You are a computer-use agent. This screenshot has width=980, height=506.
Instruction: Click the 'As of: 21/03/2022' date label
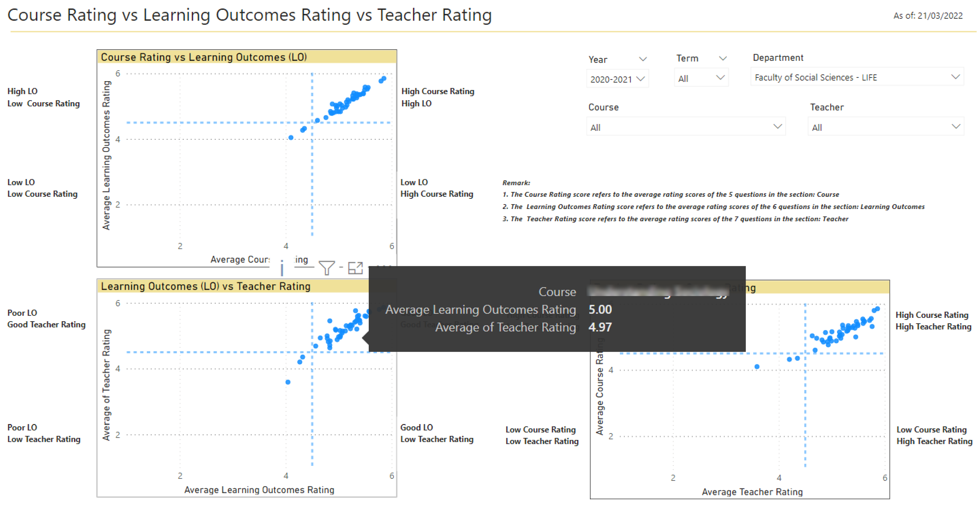(928, 16)
